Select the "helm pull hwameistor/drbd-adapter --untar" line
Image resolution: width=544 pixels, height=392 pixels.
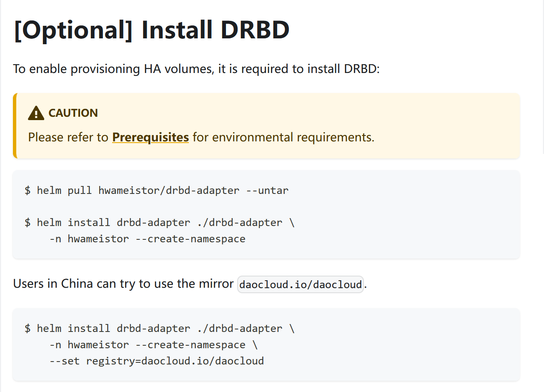point(156,191)
